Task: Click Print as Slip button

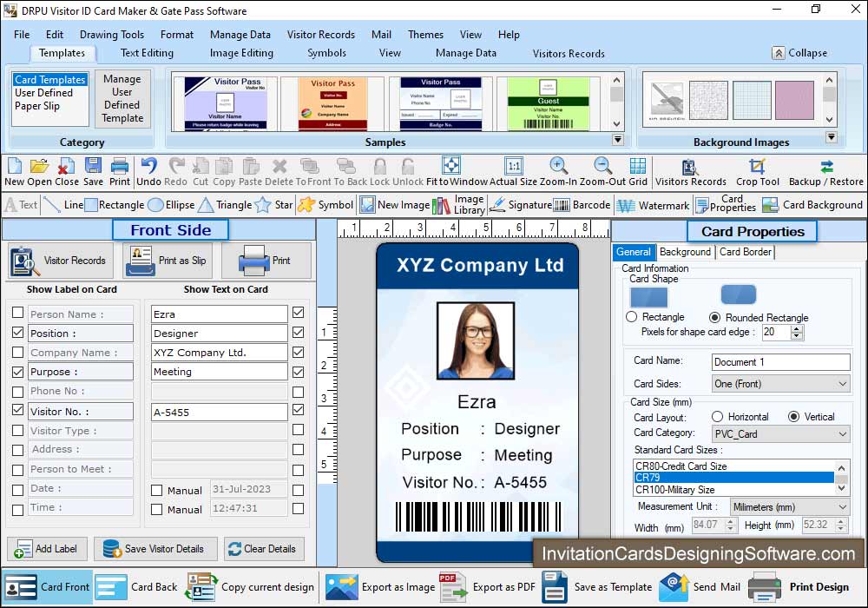Action: click(166, 261)
